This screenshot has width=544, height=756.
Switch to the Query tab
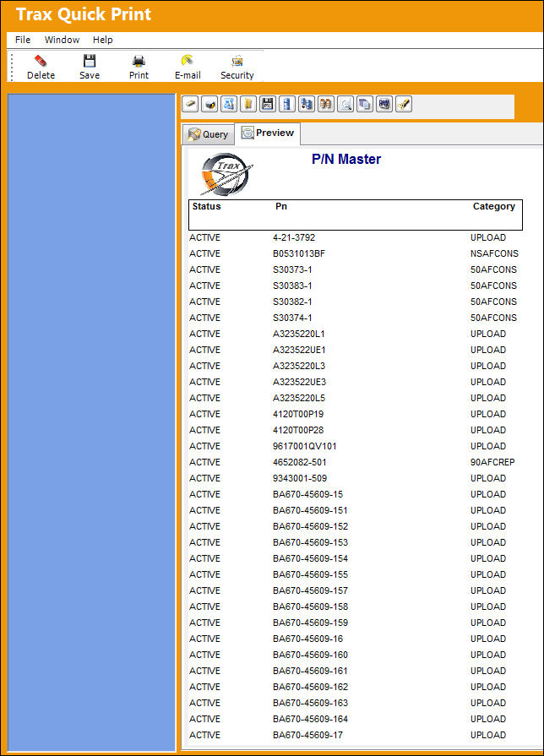coord(209,134)
